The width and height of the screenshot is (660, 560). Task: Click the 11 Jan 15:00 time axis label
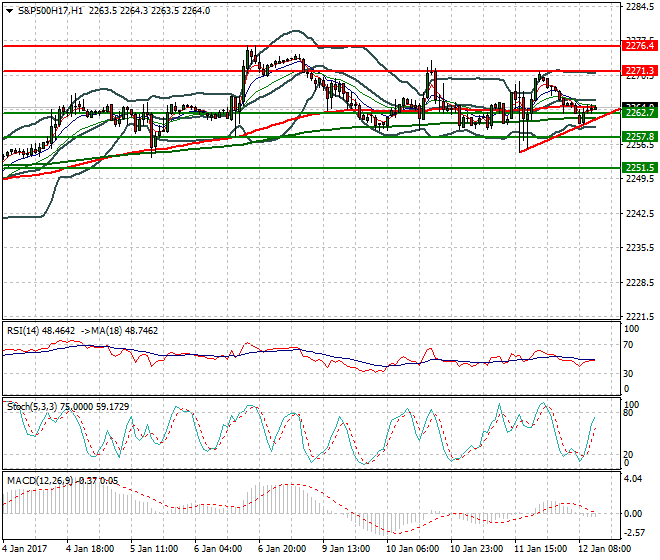[x=540, y=549]
